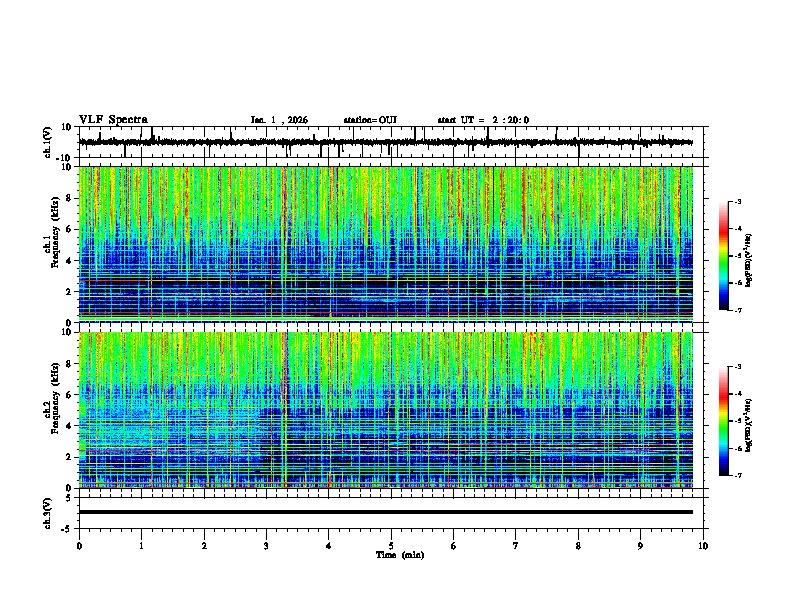Click the "Time (min)" axis title
The height and width of the screenshot is (612, 792).
(x=400, y=555)
